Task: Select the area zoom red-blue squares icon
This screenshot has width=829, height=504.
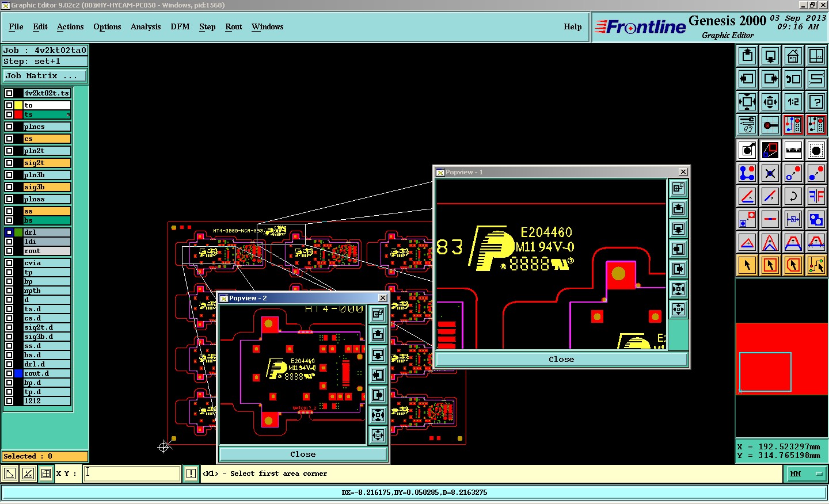Action: click(770, 151)
